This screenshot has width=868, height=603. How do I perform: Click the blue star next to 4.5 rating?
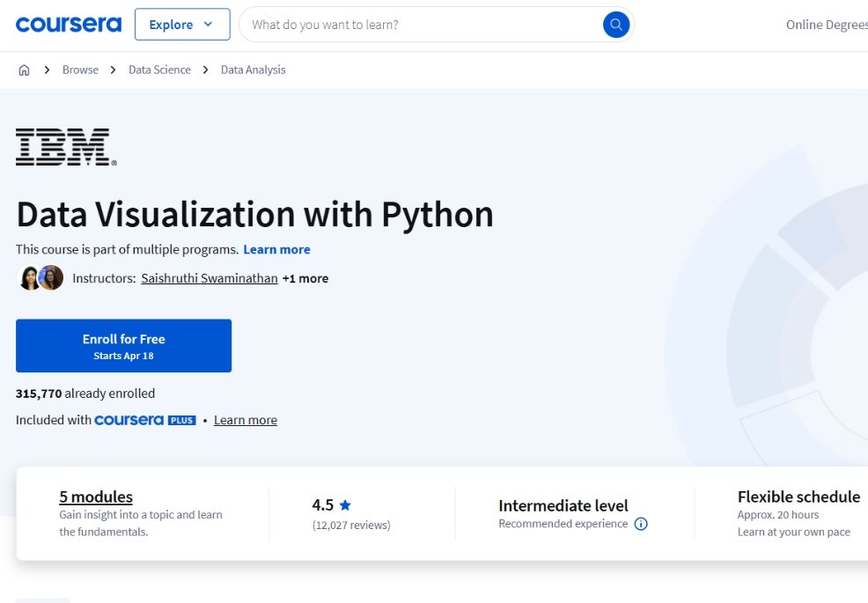344,504
